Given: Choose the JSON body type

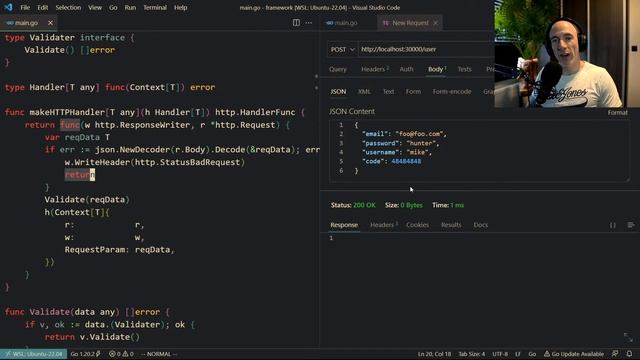Looking at the screenshot, I should tap(338, 92).
